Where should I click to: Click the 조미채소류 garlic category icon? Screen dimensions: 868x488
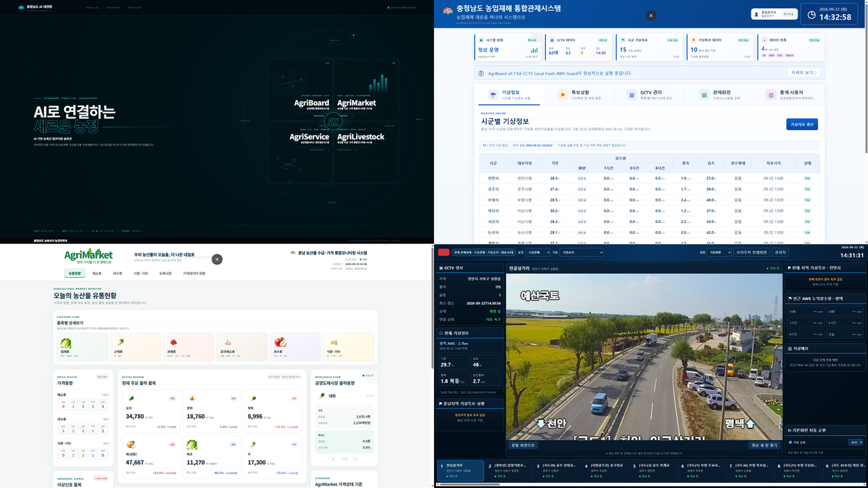(x=226, y=343)
